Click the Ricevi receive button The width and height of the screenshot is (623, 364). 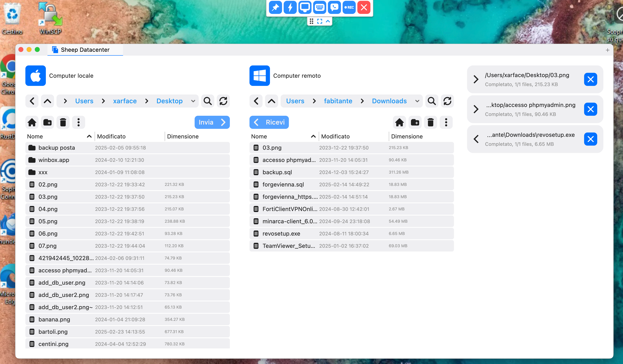pyautogui.click(x=269, y=122)
